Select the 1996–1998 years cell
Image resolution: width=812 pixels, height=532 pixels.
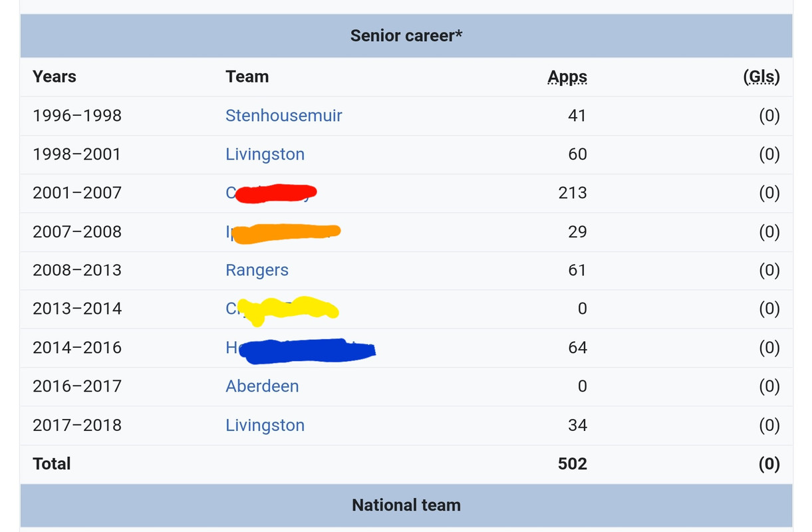[77, 116]
